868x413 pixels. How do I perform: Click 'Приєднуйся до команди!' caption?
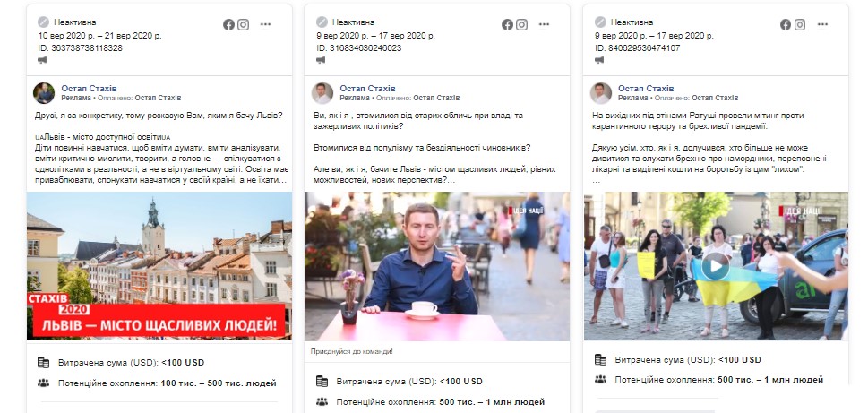(x=351, y=351)
